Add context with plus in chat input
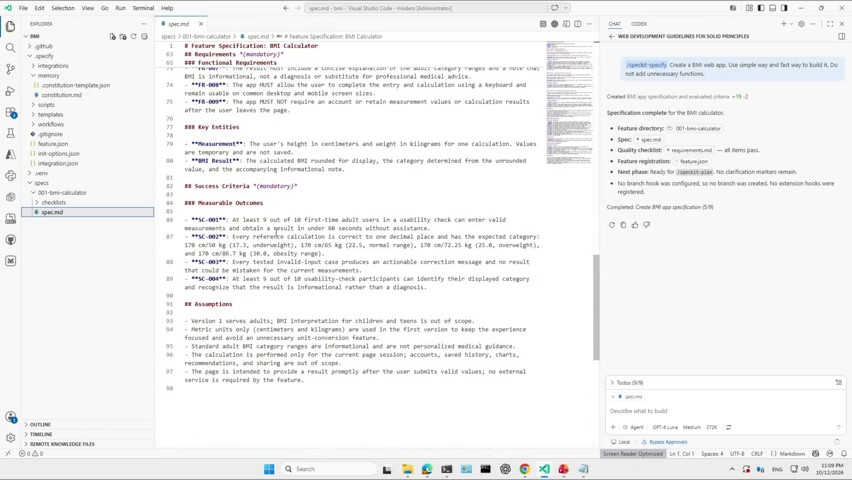Screen dimensions: 852x480 [613, 427]
